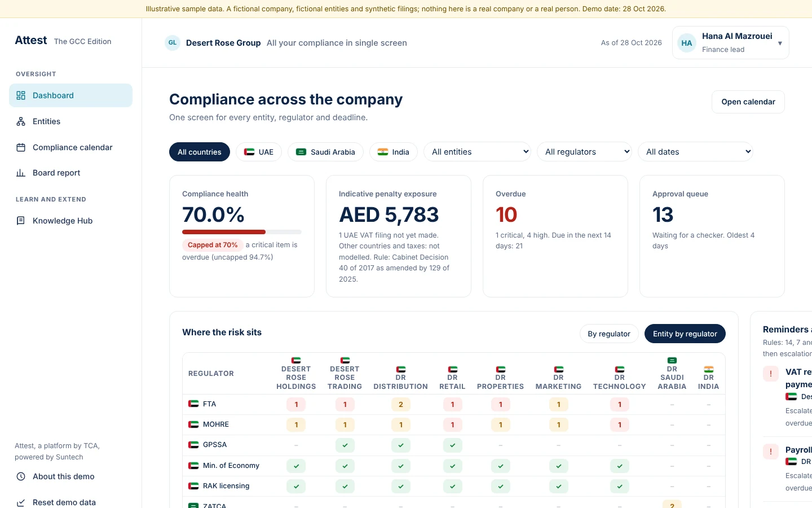Click the flag above Desert Rose Holdings column
The width and height of the screenshot is (812, 508).
(296, 360)
